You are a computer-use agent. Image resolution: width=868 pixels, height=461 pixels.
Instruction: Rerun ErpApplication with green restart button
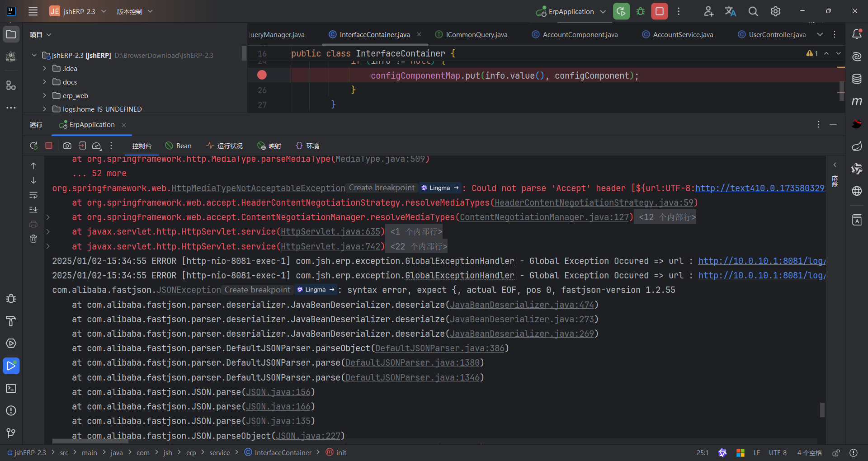(621, 11)
